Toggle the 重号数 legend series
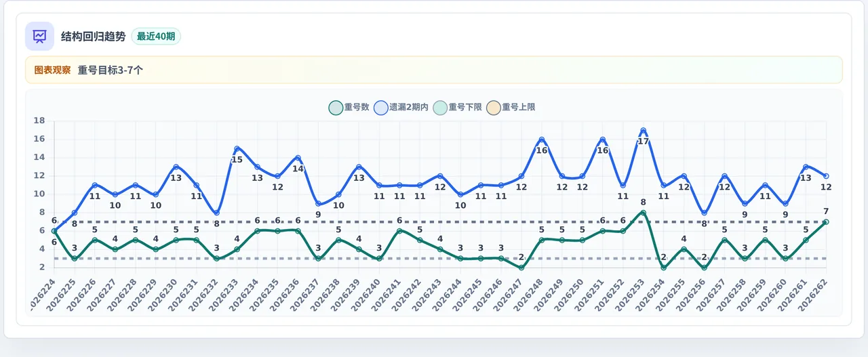This screenshot has height=357, width=868. pos(349,107)
